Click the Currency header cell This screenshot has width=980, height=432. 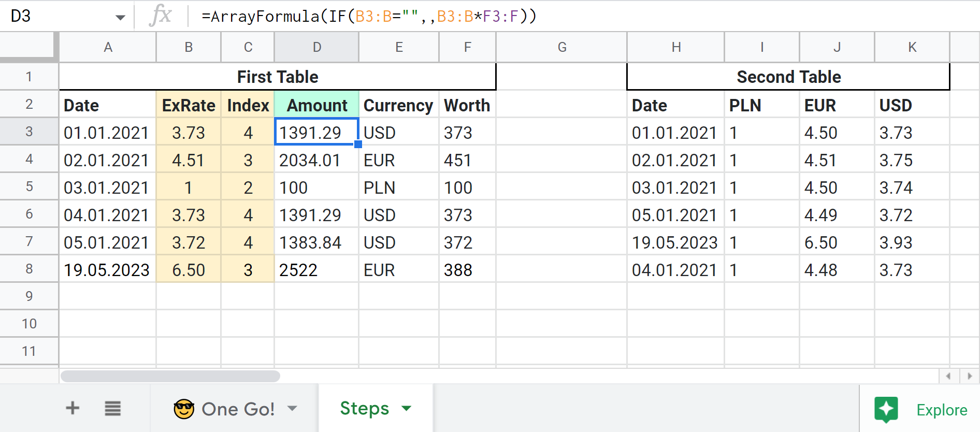(x=399, y=105)
